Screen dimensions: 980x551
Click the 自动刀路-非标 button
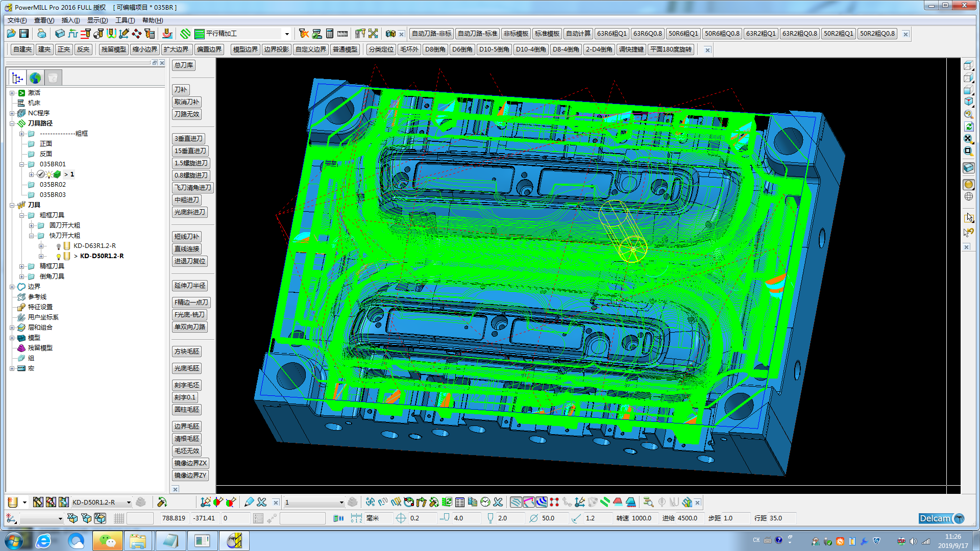pyautogui.click(x=431, y=34)
